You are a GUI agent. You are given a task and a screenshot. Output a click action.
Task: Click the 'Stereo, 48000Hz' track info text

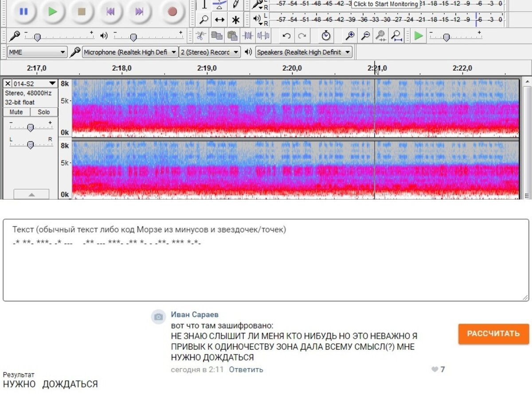pos(28,93)
